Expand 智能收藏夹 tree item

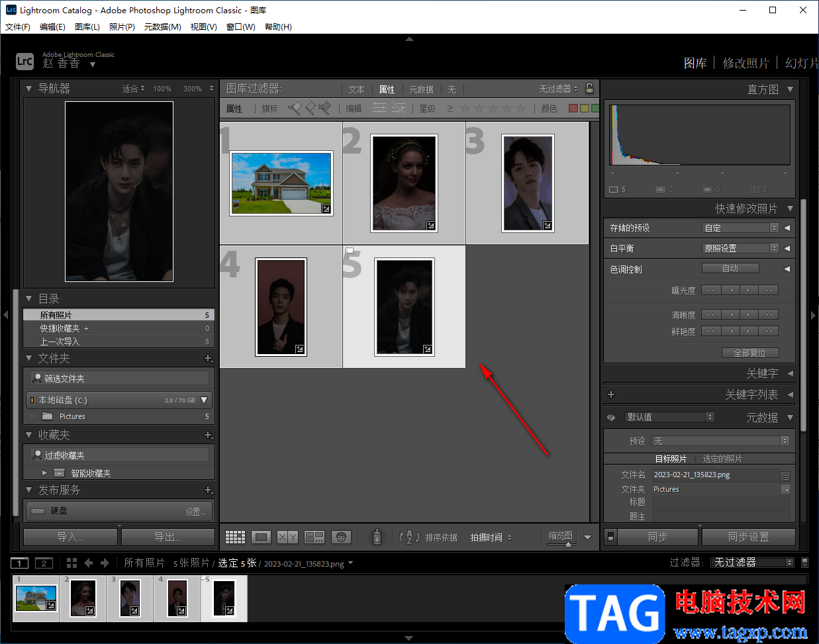pyautogui.click(x=44, y=473)
